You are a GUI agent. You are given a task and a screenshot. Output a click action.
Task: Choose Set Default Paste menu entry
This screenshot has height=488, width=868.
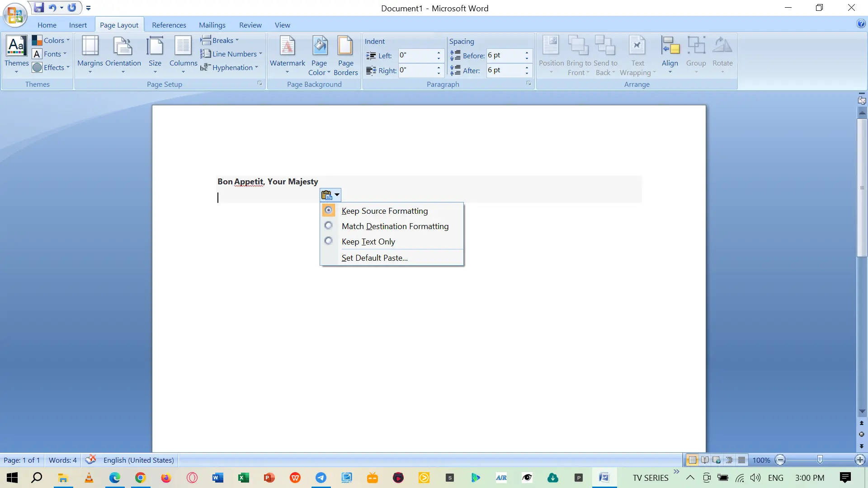tap(392, 258)
